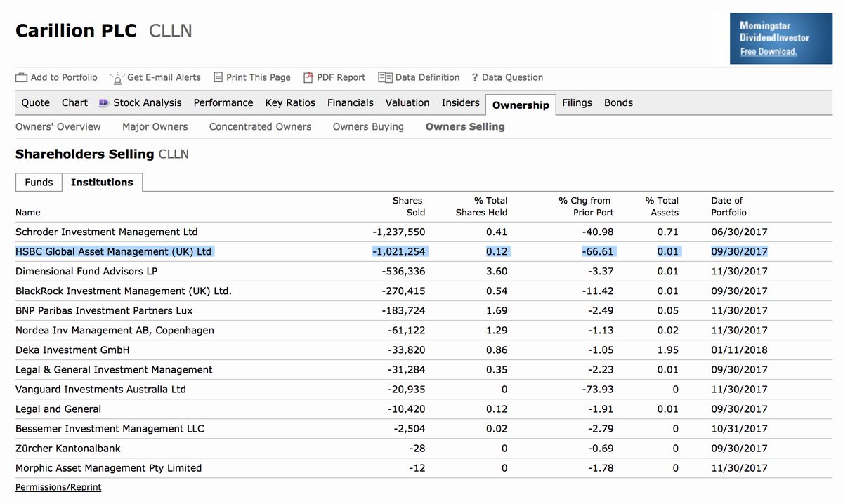Screen dimensions: 843x504
Task: Click Add to Portfolio link text
Action: click(64, 77)
